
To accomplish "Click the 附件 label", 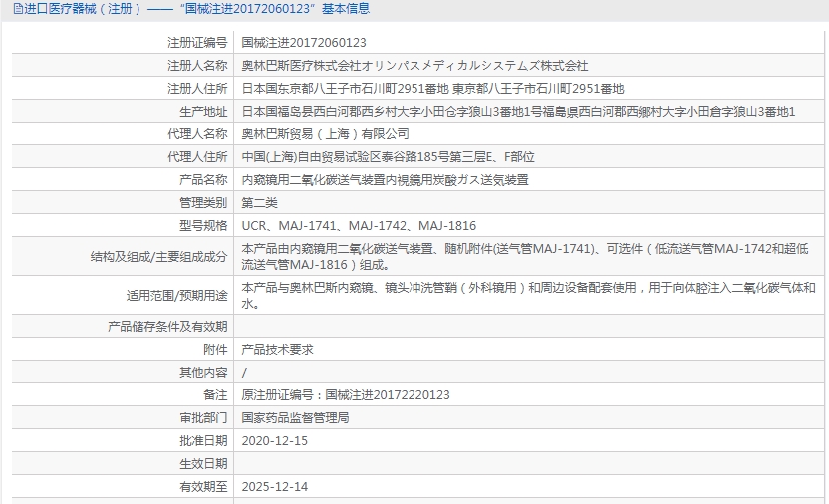I will click(x=215, y=350).
